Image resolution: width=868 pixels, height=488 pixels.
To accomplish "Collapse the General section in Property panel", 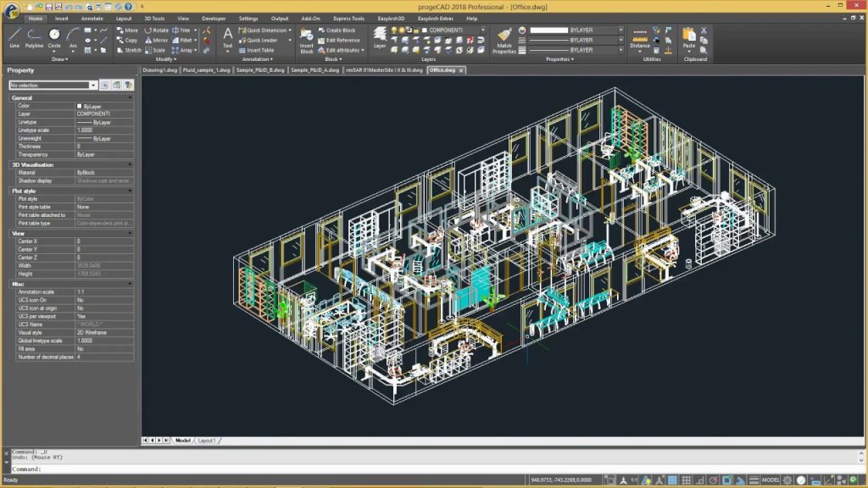I will (130, 98).
